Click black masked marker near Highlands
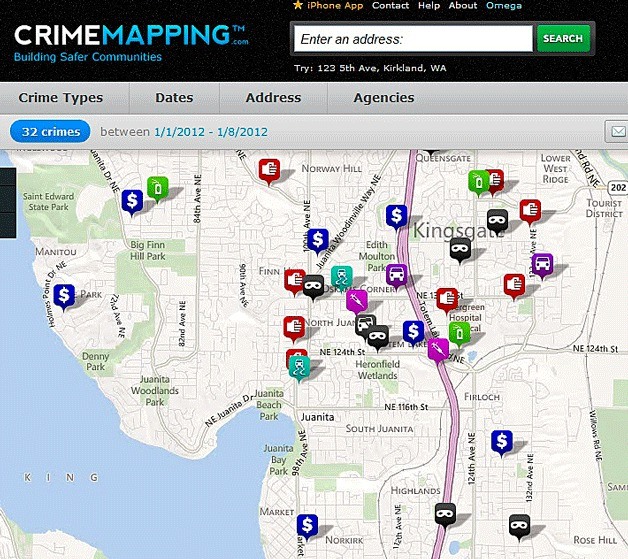This screenshot has width=628, height=559. pos(445,514)
